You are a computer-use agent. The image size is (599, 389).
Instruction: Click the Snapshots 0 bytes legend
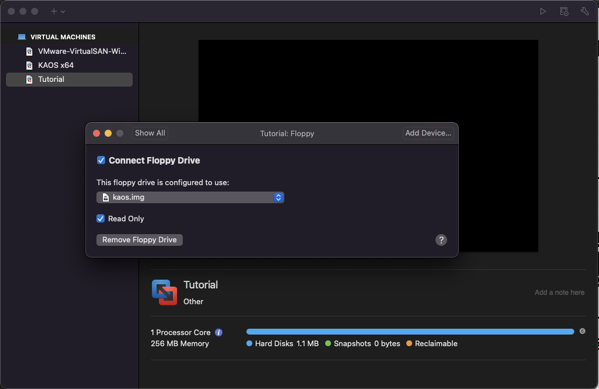[363, 344]
